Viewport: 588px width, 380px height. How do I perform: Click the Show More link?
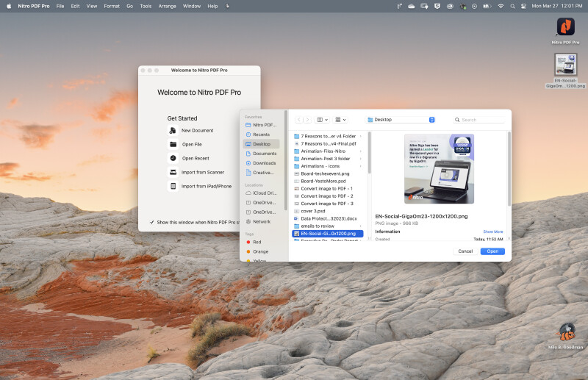click(493, 232)
